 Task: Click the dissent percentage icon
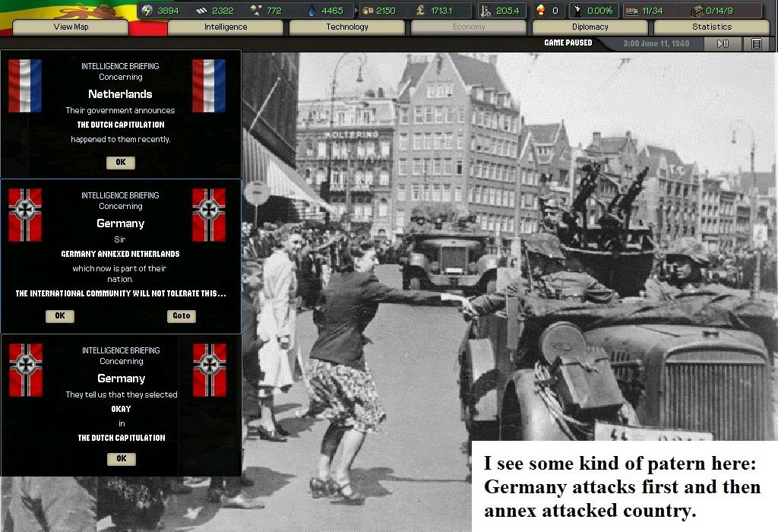pos(577,11)
